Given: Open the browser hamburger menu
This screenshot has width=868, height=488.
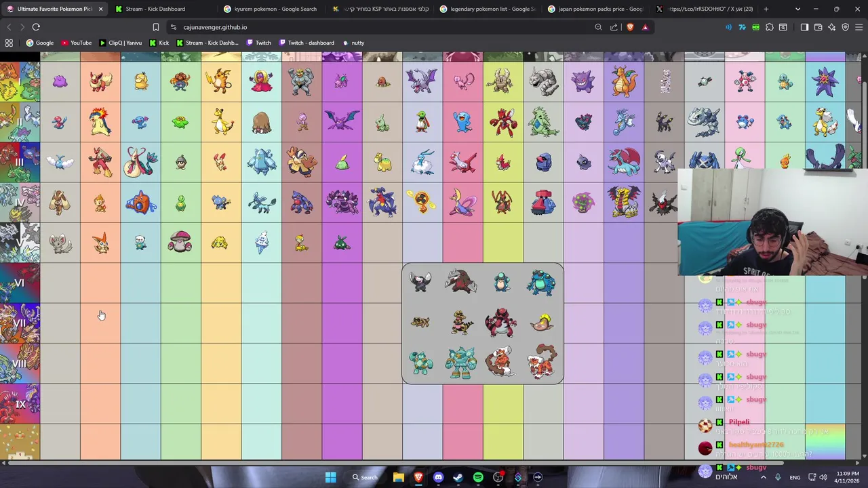Looking at the screenshot, I should [859, 27].
